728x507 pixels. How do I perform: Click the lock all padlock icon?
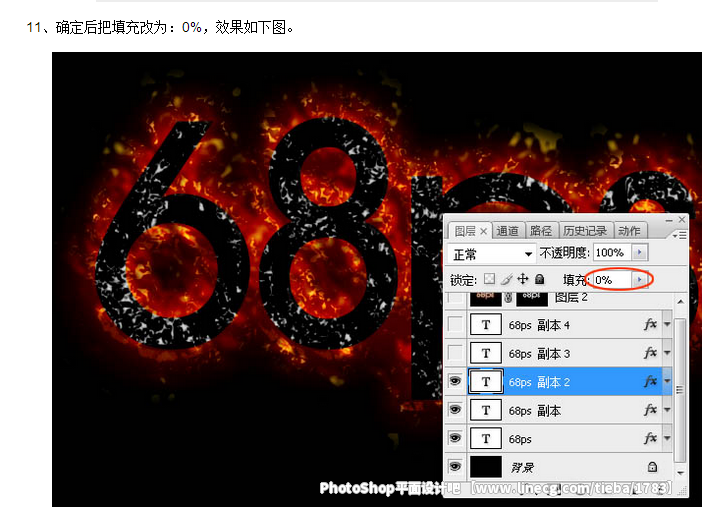(x=539, y=280)
